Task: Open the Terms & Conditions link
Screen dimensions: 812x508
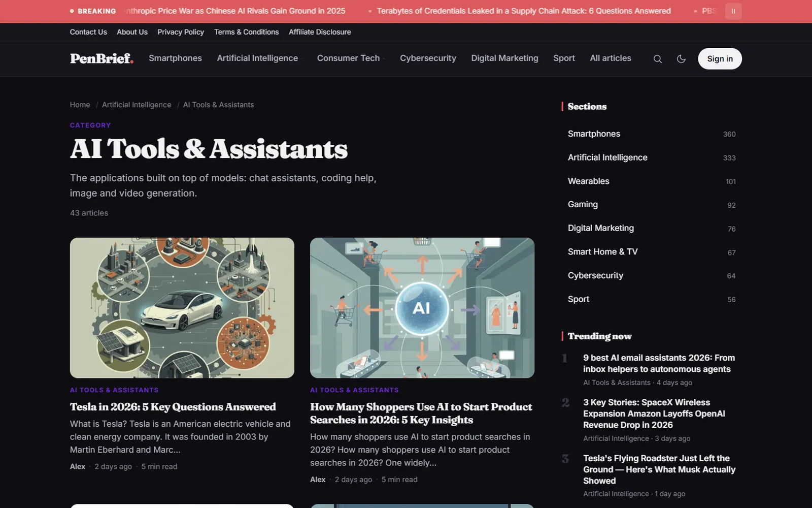Action: click(x=246, y=32)
